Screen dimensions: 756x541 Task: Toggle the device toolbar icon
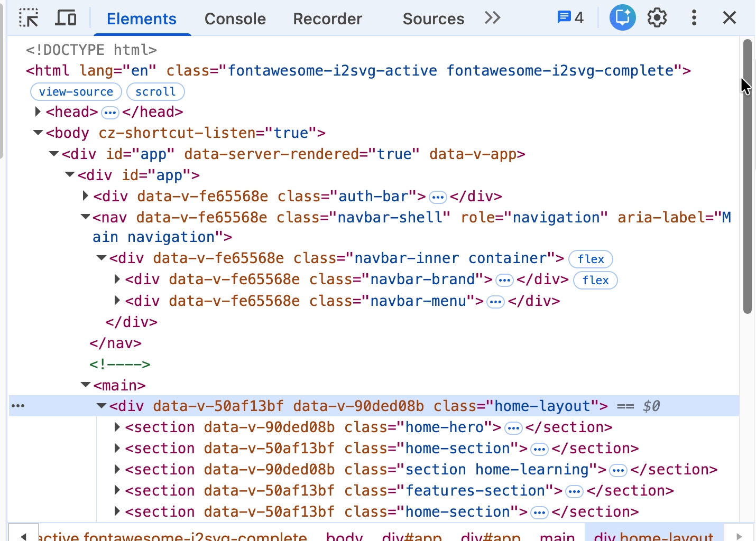click(66, 18)
